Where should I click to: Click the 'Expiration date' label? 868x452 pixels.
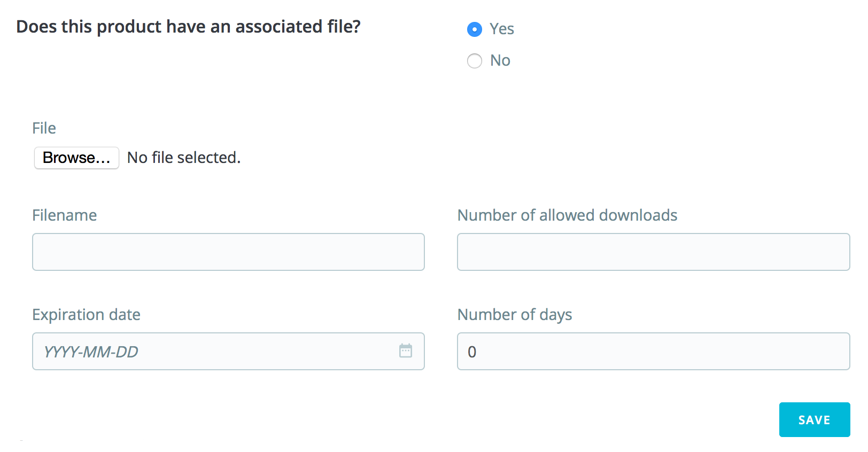[86, 315]
